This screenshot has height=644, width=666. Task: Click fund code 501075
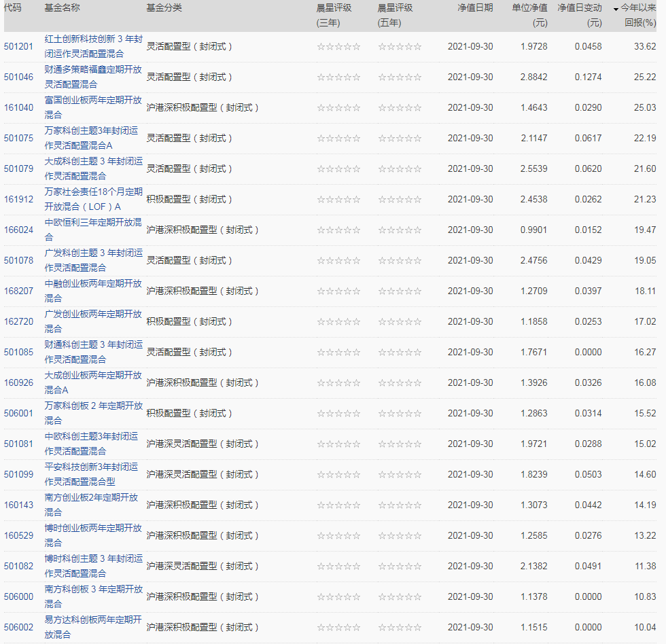18,139
